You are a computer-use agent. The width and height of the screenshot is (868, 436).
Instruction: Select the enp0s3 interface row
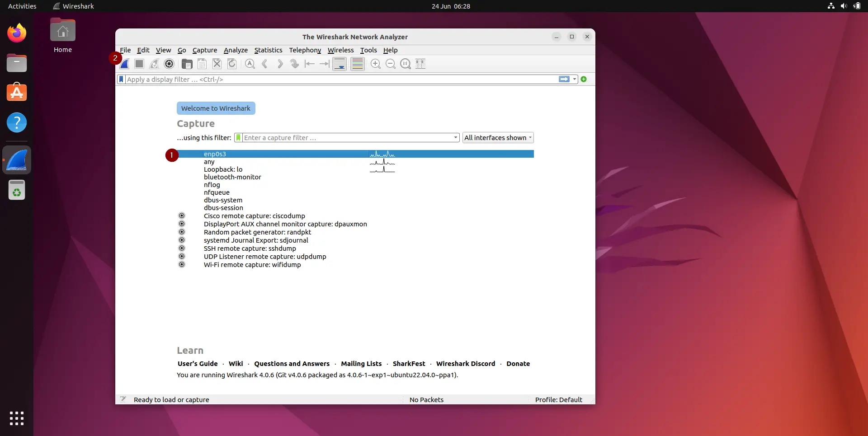271,154
